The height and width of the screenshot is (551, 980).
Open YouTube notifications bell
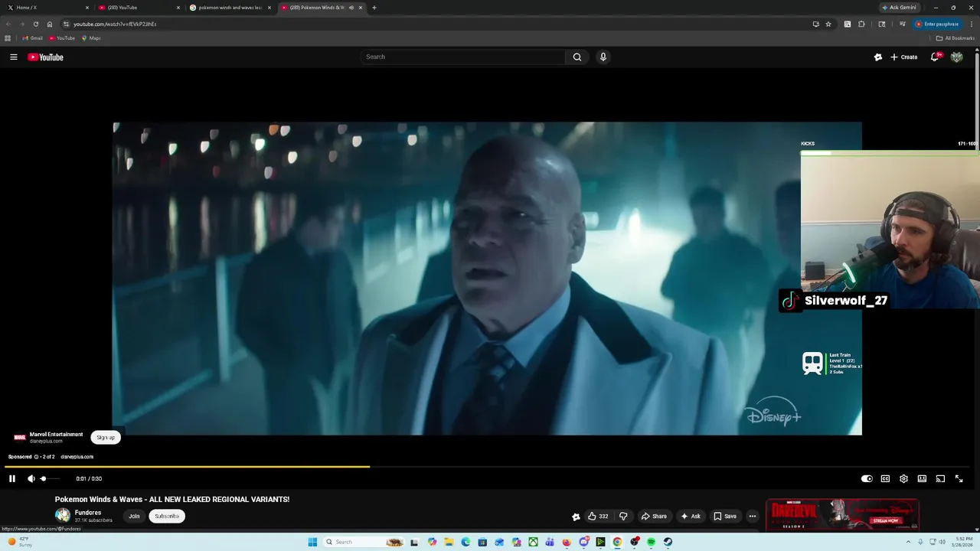click(x=935, y=57)
